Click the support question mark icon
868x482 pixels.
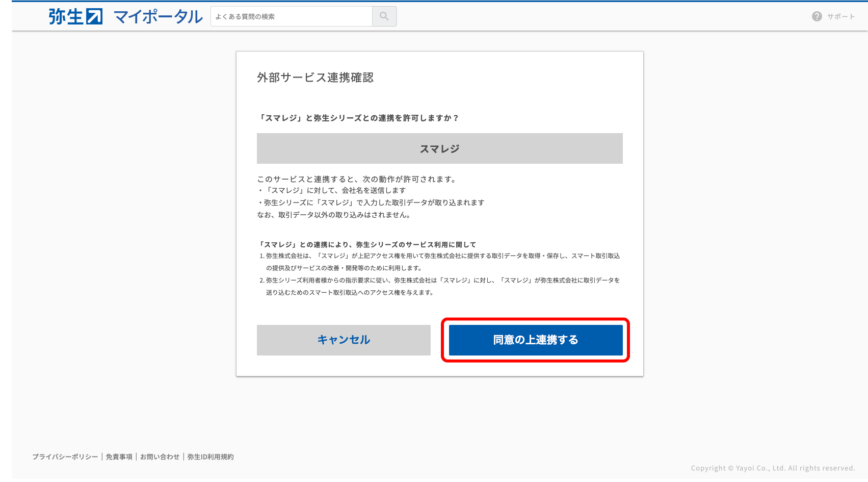(x=817, y=16)
